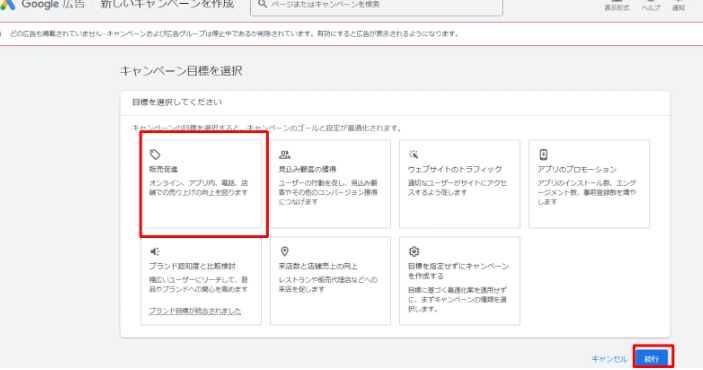The width and height of the screenshot is (703, 370).
Task: Open the ヘルプ toolbar item
Action: point(651,5)
